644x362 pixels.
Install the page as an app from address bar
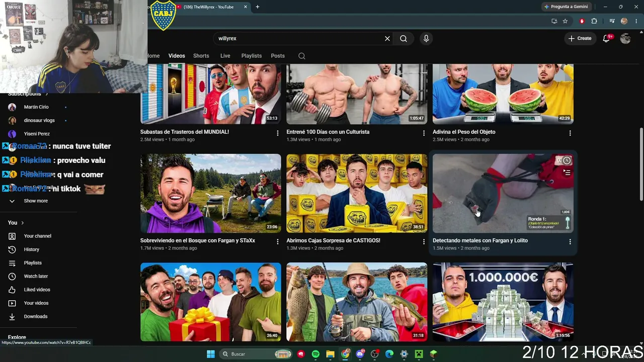coord(554,21)
